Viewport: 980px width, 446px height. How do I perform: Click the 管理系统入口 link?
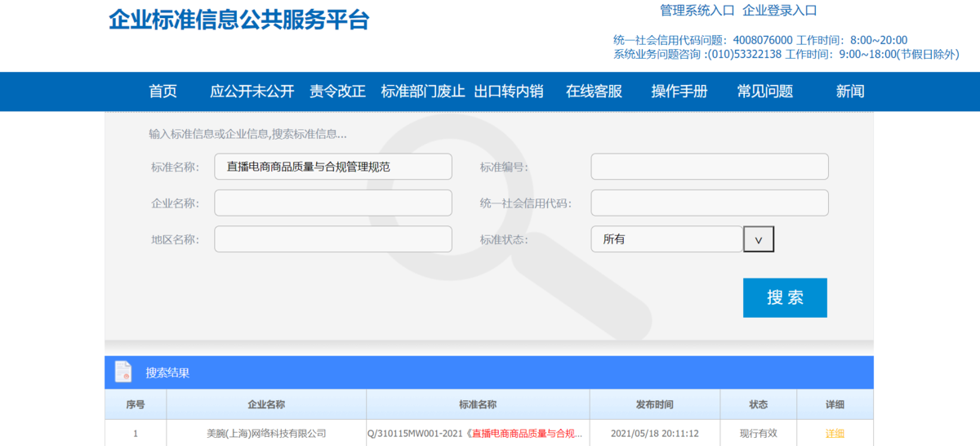point(697,11)
